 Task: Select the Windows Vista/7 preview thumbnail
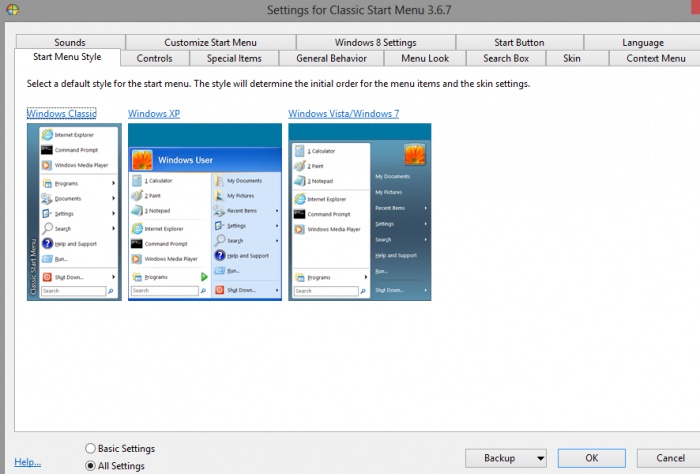tap(360, 212)
